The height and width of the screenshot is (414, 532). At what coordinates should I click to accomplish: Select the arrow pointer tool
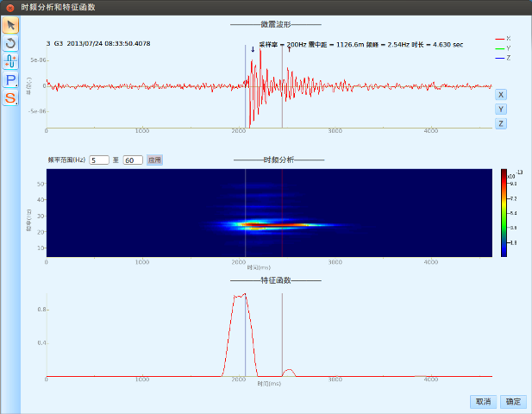pos(10,24)
